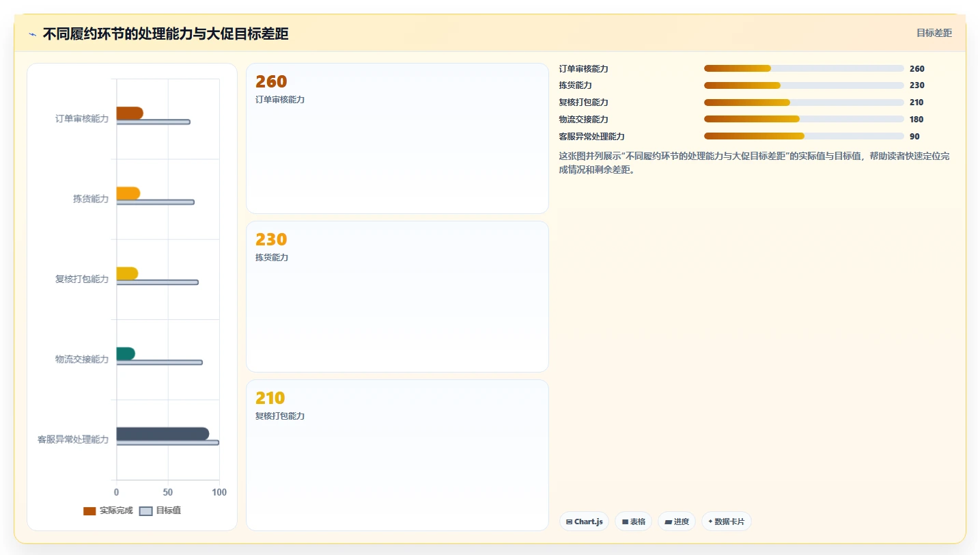980x555 pixels.
Task: Click the value 180 in the progress list
Action: tap(916, 120)
